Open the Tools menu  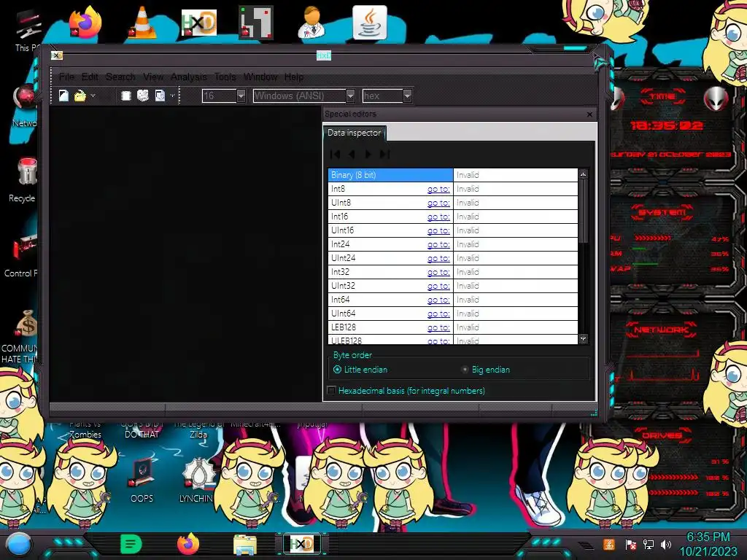tap(225, 77)
